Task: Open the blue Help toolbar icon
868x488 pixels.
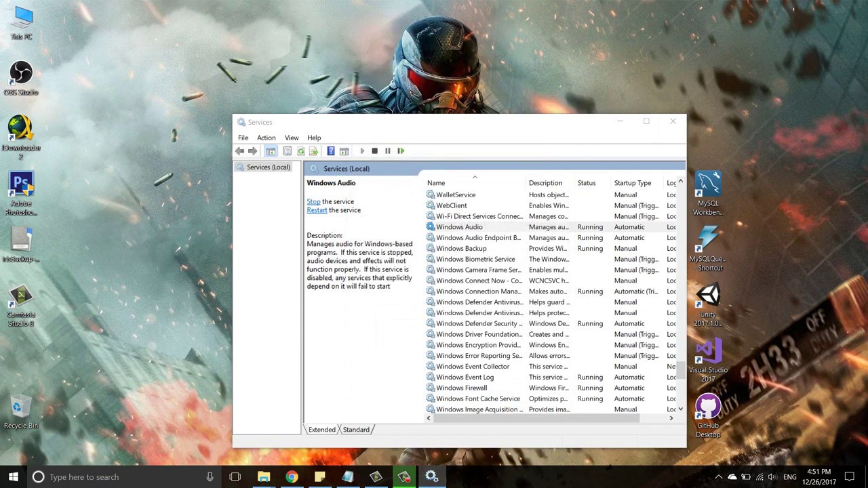Action: coord(330,151)
